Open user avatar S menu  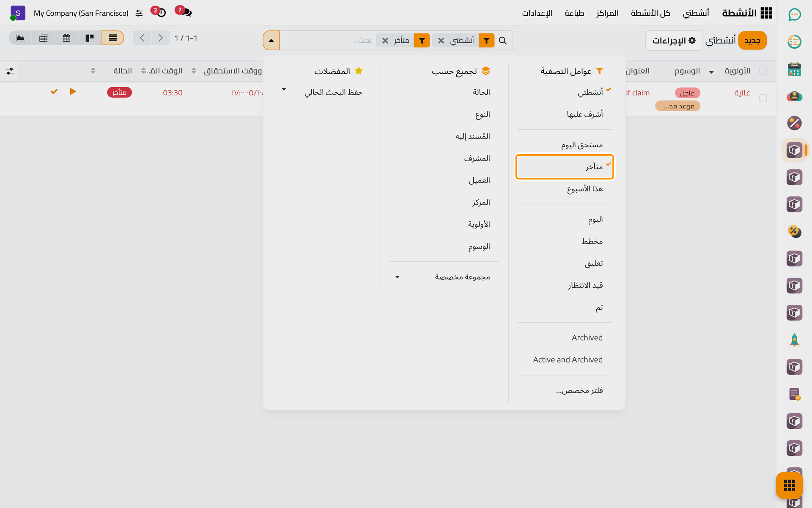[17, 13]
